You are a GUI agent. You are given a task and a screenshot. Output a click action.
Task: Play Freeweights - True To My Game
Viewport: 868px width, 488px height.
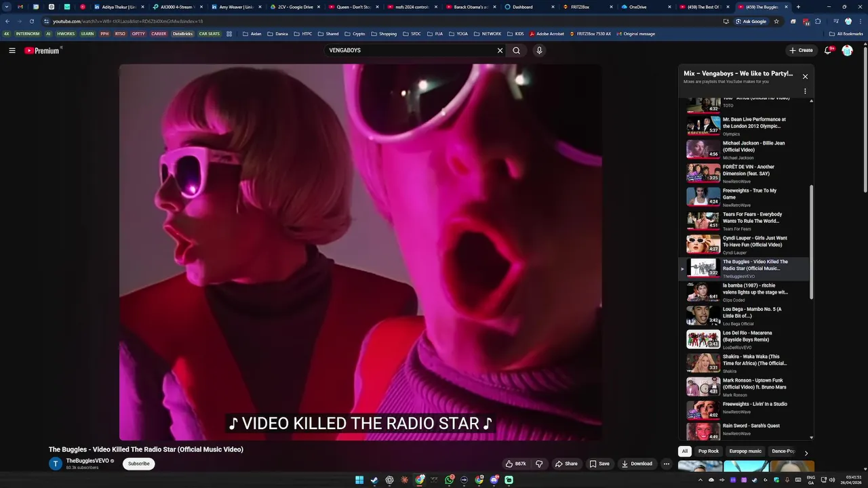tap(744, 197)
